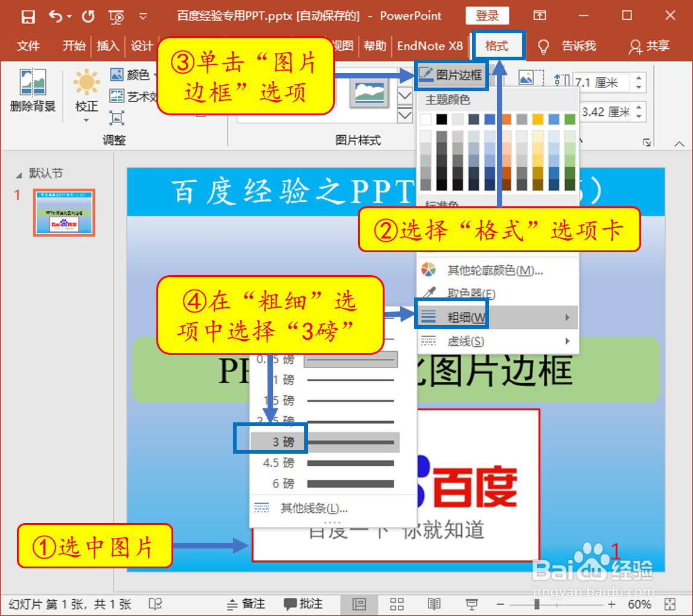The width and height of the screenshot is (693, 616).
Task: Switch to the 开始 tab
Action: (74, 45)
